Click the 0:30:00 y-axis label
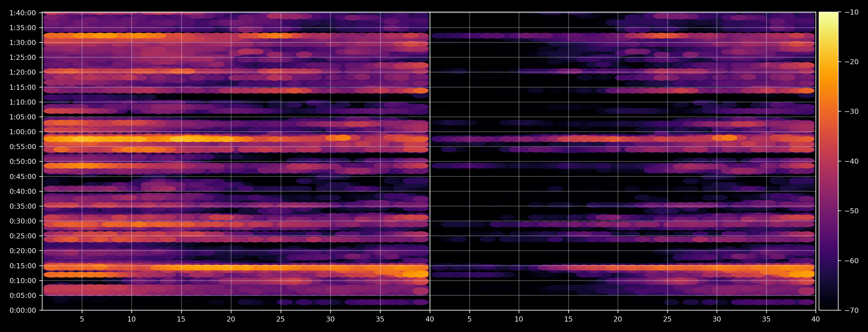This screenshot has width=868, height=332. (23, 221)
